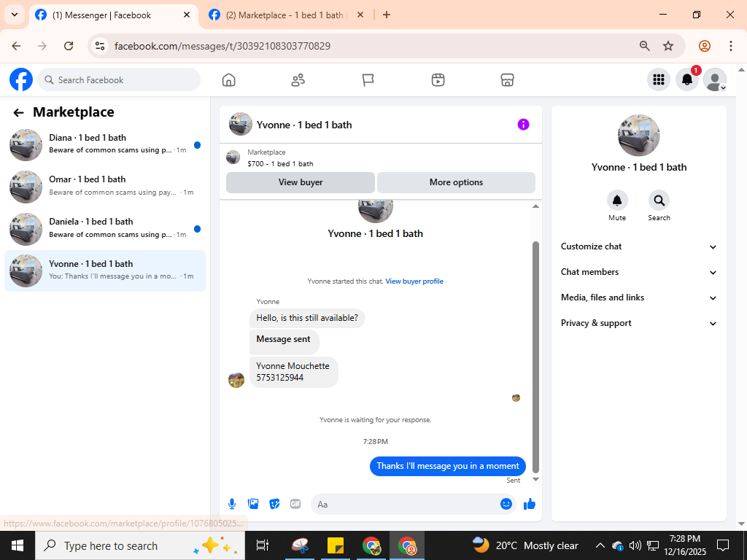
Task: Open the Chrome tab search dropdown
Action: (15, 15)
